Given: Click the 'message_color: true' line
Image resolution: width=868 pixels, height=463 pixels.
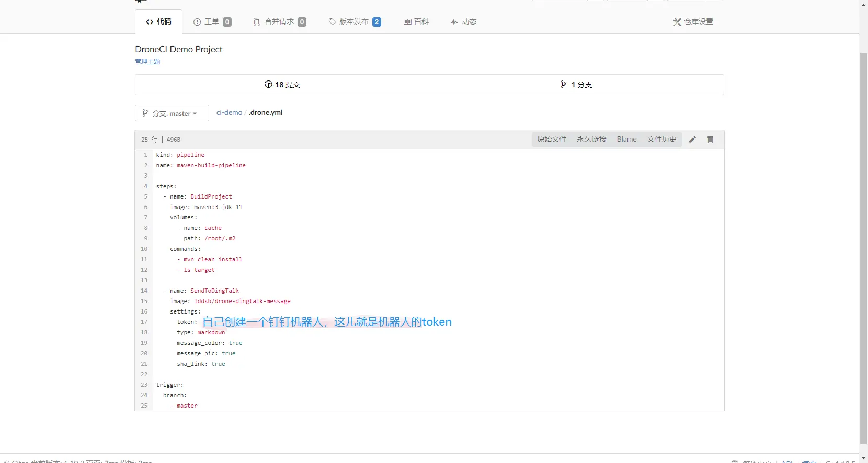Looking at the screenshot, I should (x=210, y=343).
